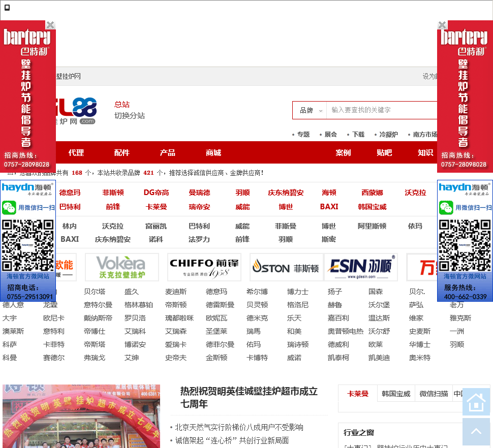Image resolution: width=493 pixels, height=448 pixels.
Task: Open brand list entry 雅克斯
Action: pos(460,318)
